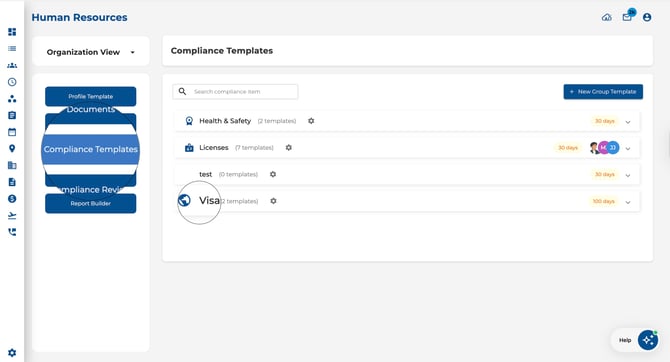Click the Help button label
Viewport: 670px width, 362px height.
tap(625, 340)
